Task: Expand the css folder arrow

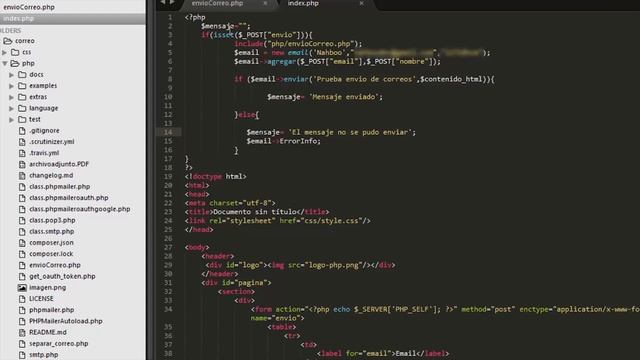Action: point(4,52)
